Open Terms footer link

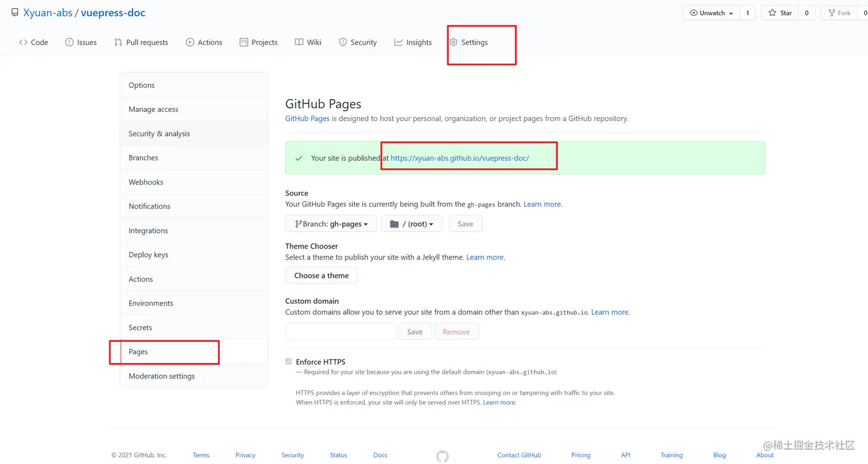[201, 455]
